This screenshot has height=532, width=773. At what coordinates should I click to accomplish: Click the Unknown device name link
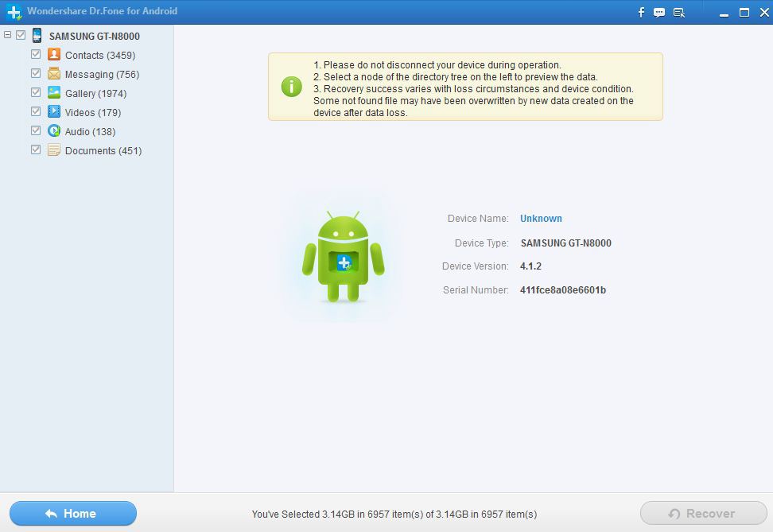pos(541,218)
